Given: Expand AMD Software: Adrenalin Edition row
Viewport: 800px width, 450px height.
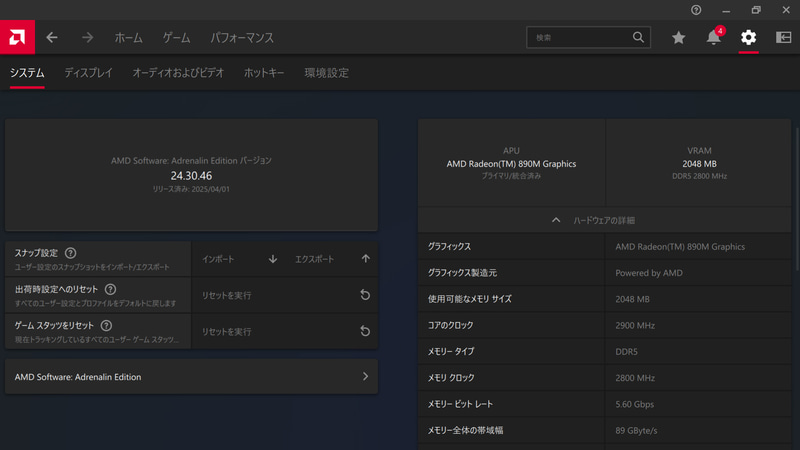Looking at the screenshot, I should pos(191,377).
